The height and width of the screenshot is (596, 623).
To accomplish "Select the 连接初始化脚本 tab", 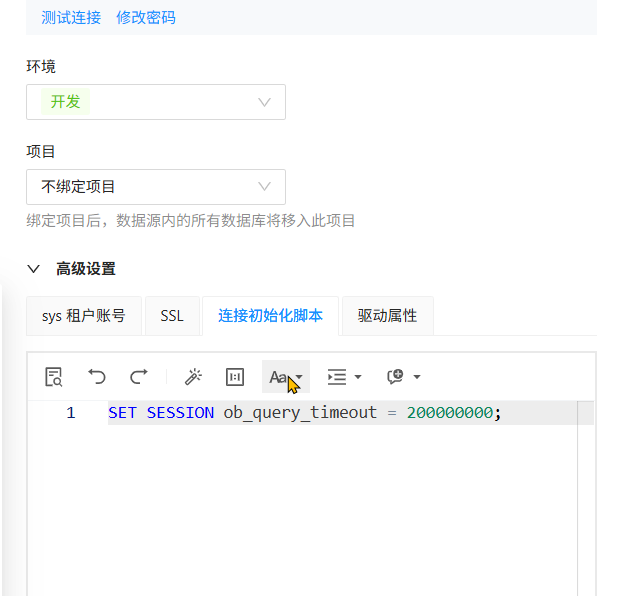I will (x=271, y=316).
